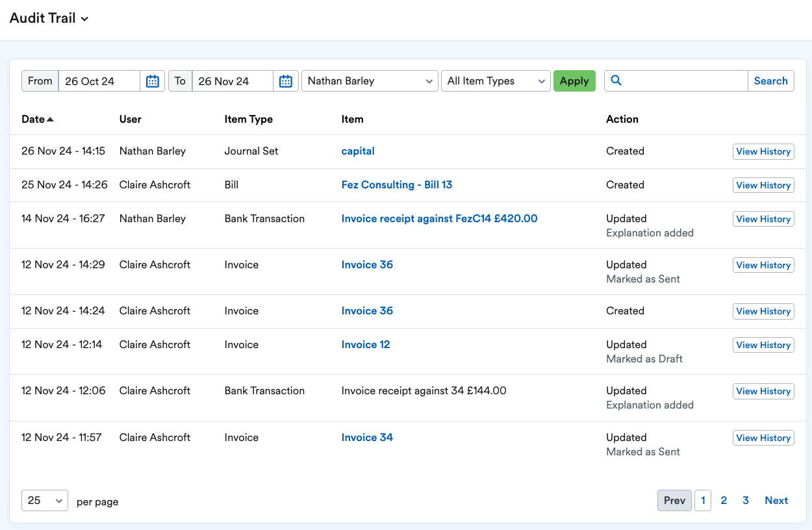The height and width of the screenshot is (530, 812).
Task: View History for the capital journal set
Action: tap(763, 151)
